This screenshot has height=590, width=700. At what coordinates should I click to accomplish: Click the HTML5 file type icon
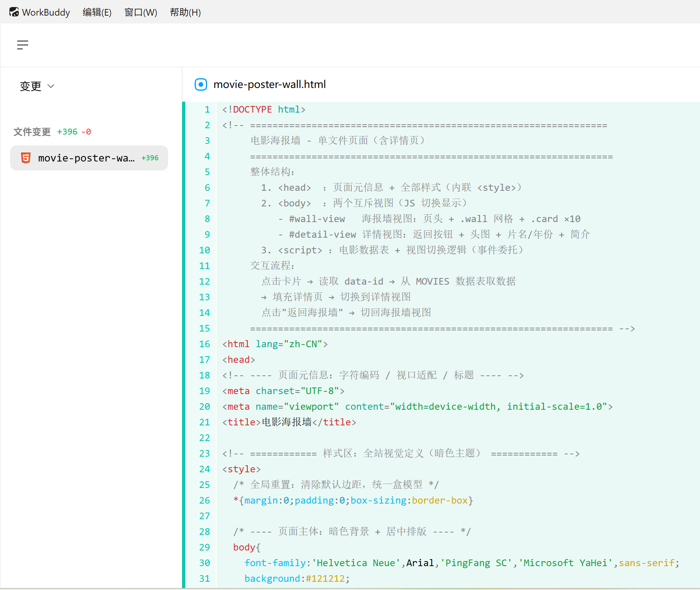tap(26, 158)
